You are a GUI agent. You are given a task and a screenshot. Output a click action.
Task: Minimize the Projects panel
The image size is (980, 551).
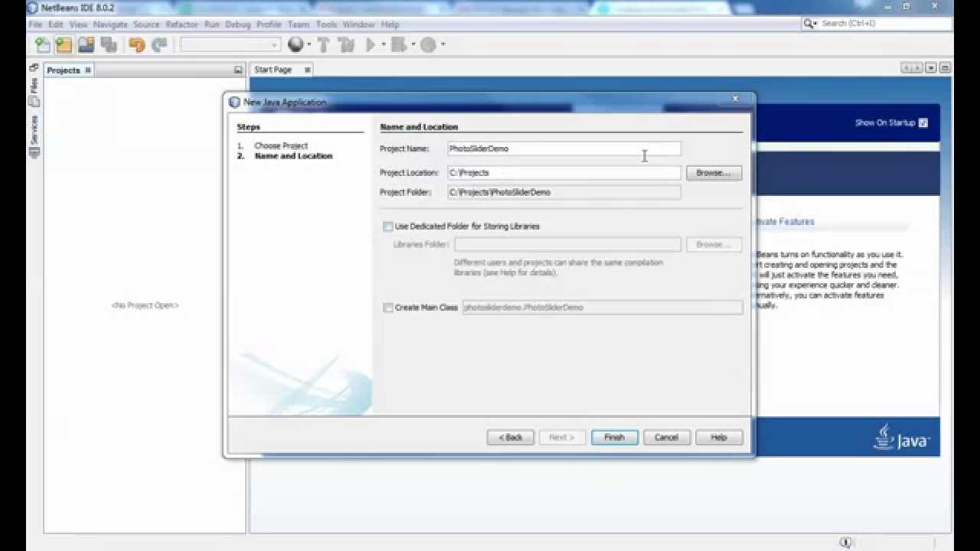[238, 70]
